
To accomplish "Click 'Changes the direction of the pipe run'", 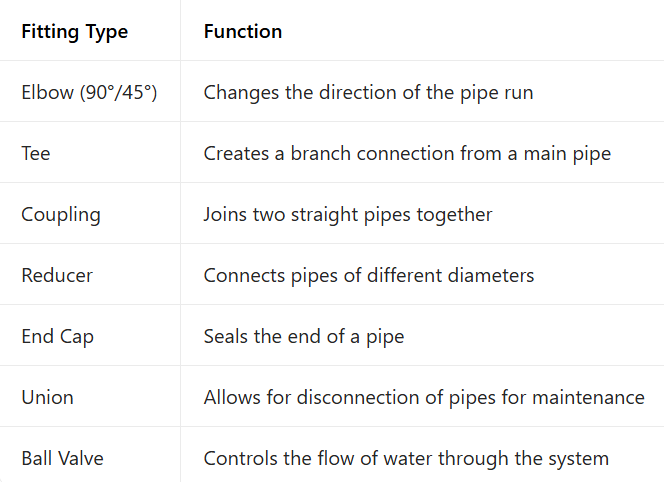I will click(x=368, y=93).
